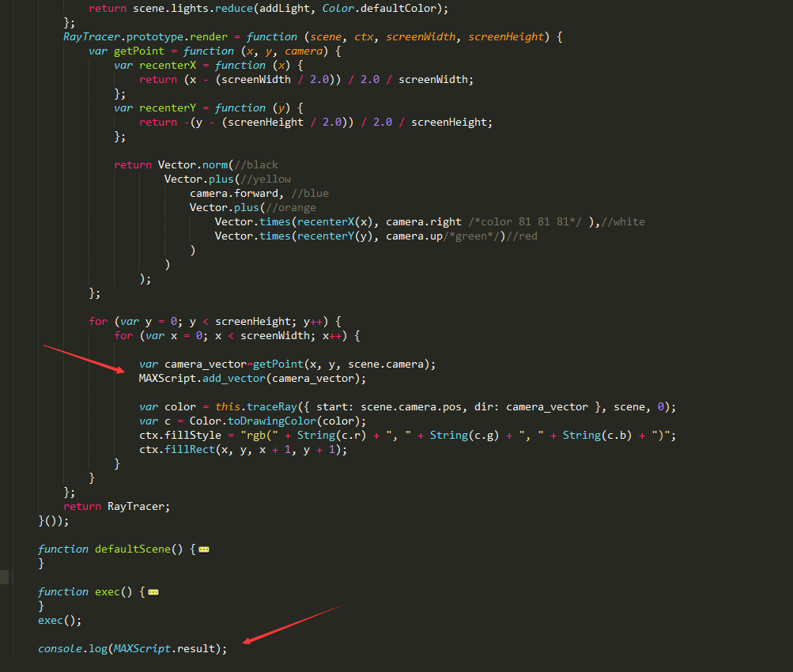The width and height of the screenshot is (793, 672).
Task: Click the gutter marker beside function exec
Action: tap(5, 578)
